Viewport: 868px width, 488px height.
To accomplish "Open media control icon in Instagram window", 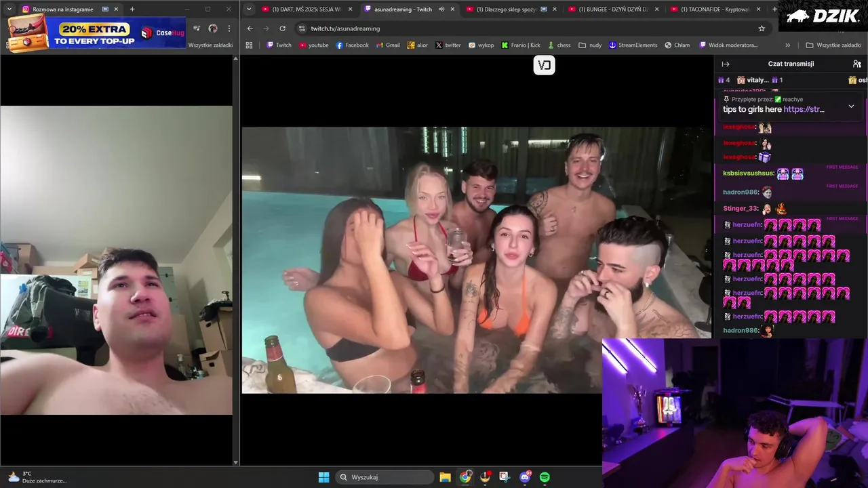I will point(197,28).
